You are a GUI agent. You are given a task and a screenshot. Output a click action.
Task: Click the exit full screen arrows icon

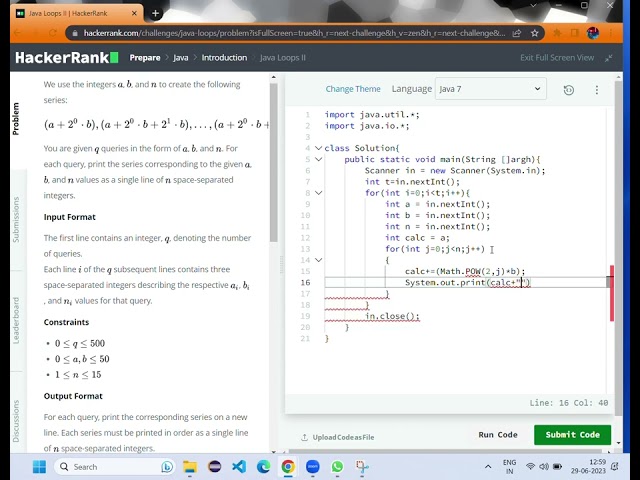609,58
